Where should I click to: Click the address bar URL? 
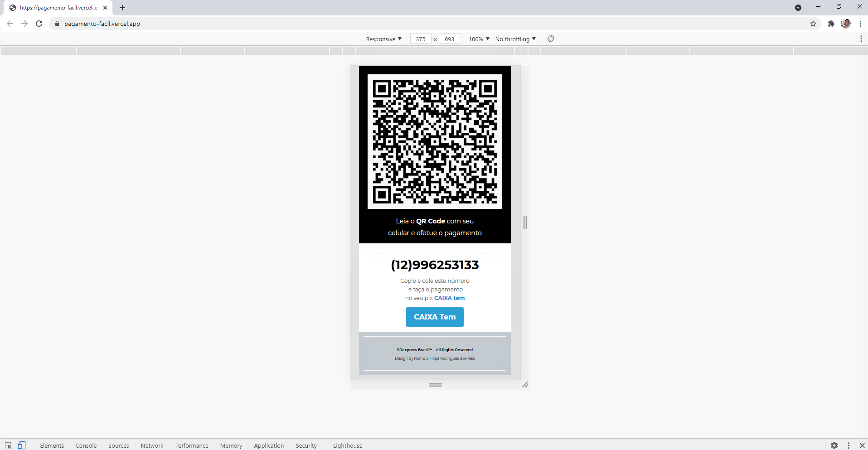point(102,24)
